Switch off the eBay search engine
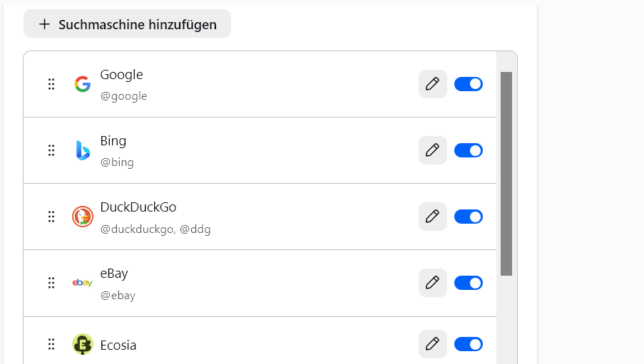 (x=469, y=283)
